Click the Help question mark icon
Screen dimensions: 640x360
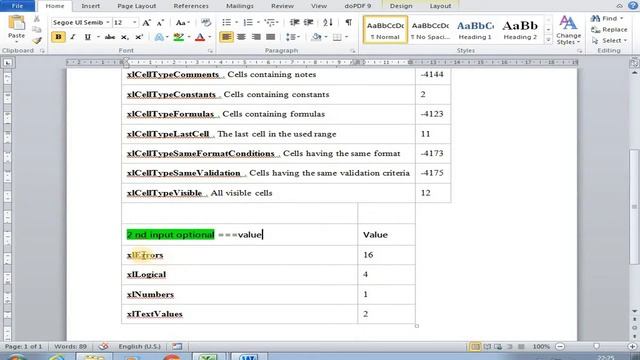[x=633, y=6]
